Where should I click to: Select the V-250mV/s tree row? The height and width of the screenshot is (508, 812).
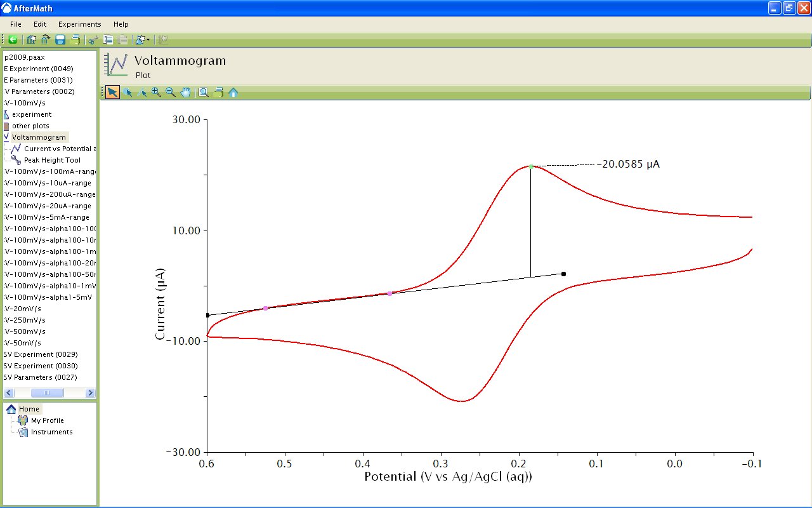tap(25, 320)
